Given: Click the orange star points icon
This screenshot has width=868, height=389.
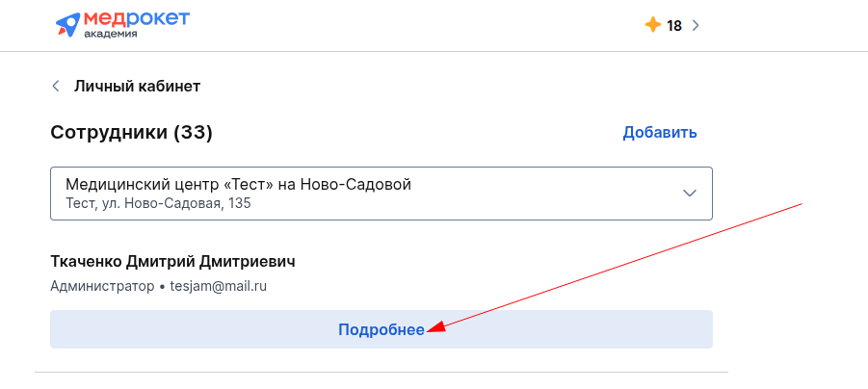Looking at the screenshot, I should [653, 25].
